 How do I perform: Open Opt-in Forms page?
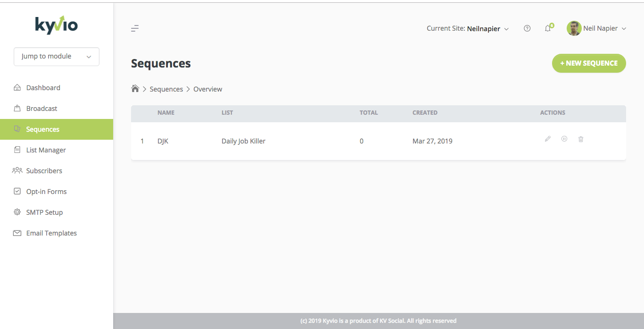[x=57, y=192]
